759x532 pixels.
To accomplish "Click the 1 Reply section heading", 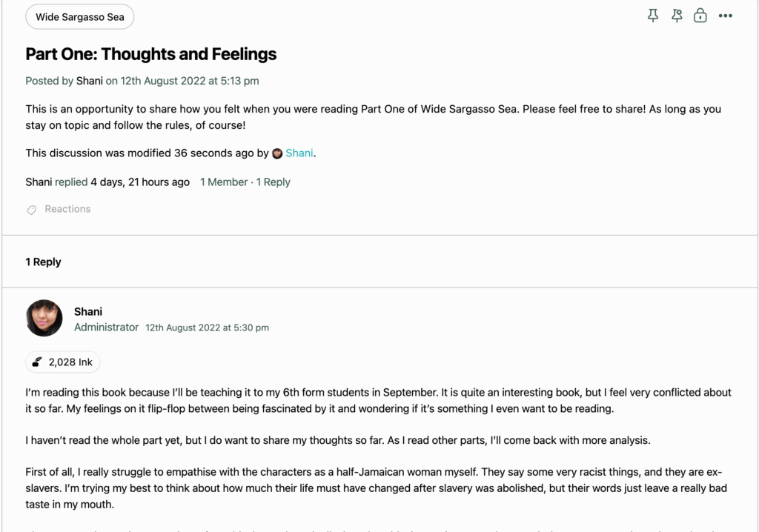I will (x=43, y=262).
